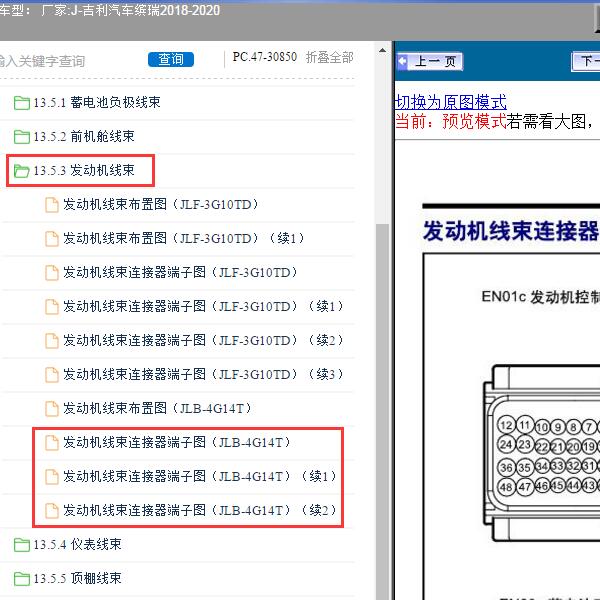The height and width of the screenshot is (600, 600).
Task: Open 发动机线束连接器端子图（JLF-3G10TD）（续1）
Action: 204,307
